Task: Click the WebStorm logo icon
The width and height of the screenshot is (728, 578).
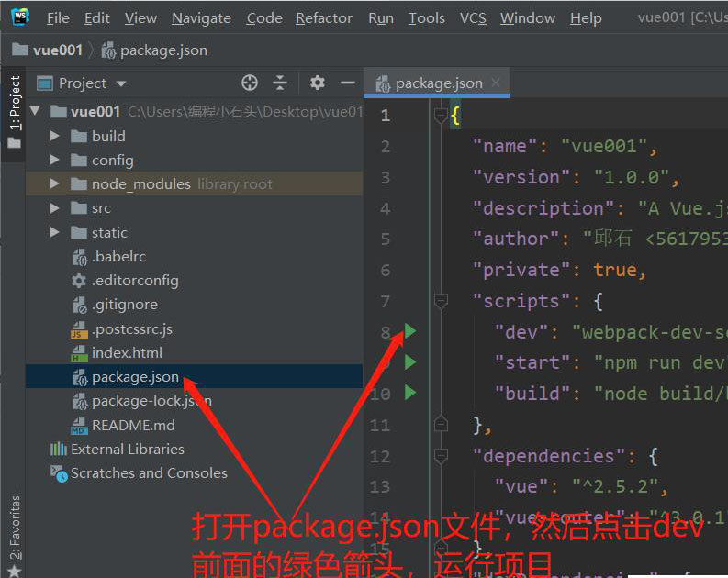Action: tap(20, 17)
